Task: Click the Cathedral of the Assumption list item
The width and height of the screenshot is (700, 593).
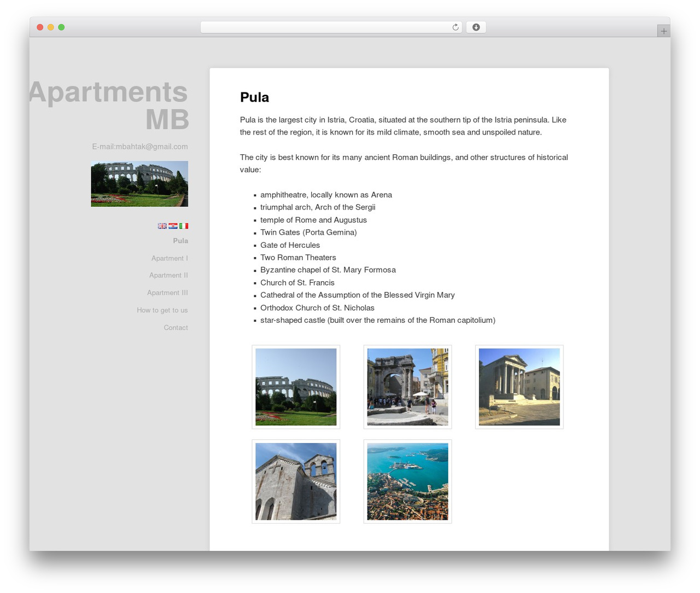Action: point(358,295)
